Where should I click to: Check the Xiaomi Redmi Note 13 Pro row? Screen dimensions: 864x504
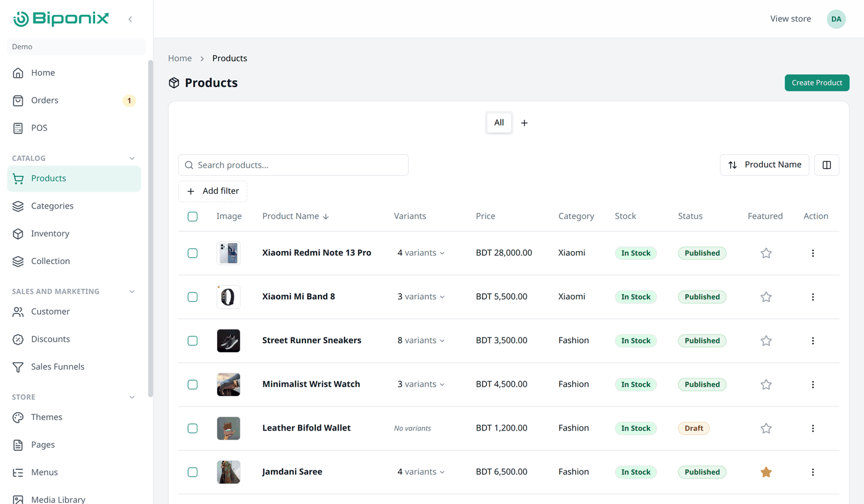click(x=193, y=253)
